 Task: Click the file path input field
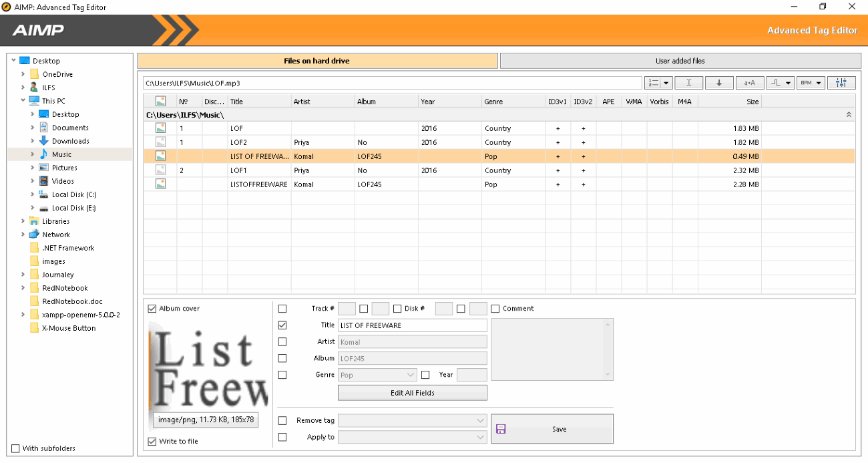(393, 83)
